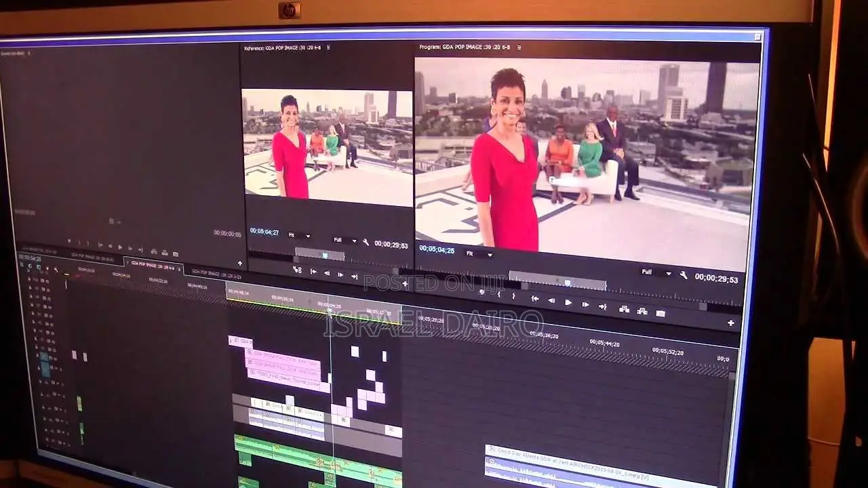Open Timeline display settings wrench
The width and height of the screenshot is (868, 488).
point(56,270)
